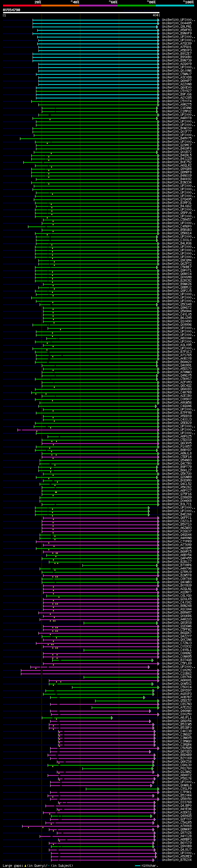Select the UniRef100_P26637 label
Viewport: 197px width, 868px height.
176,531
